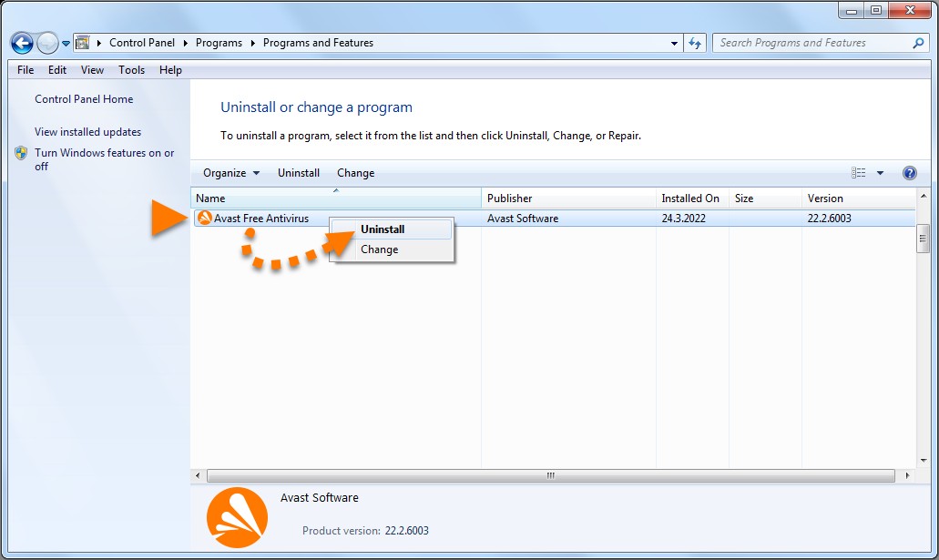Image resolution: width=939 pixels, height=560 pixels.
Task: Open the View menu
Action: [x=92, y=69]
